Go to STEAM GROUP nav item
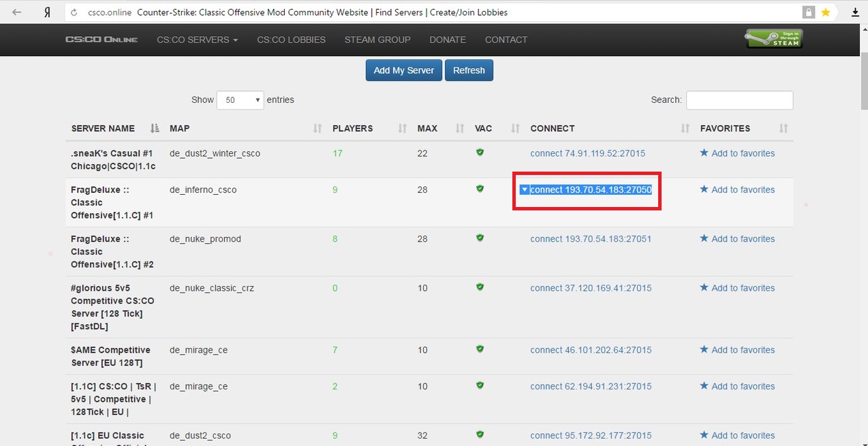The image size is (868, 446). pyautogui.click(x=377, y=39)
